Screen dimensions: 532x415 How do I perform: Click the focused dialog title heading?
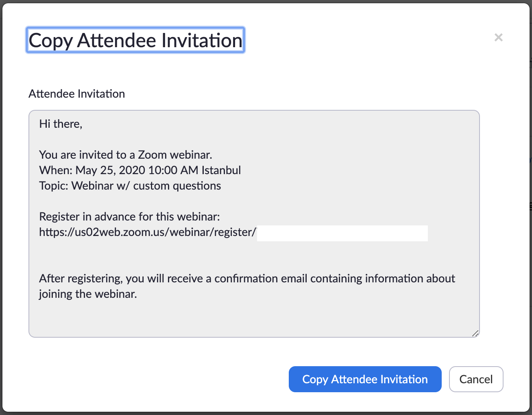click(x=135, y=40)
